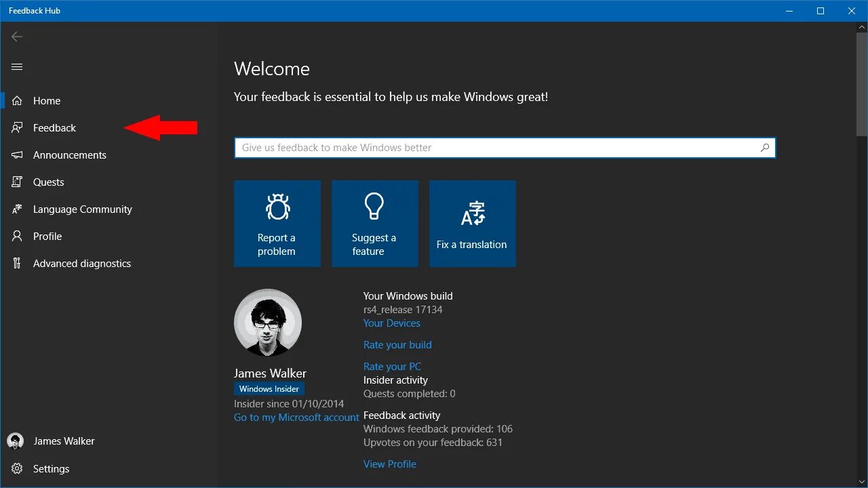The height and width of the screenshot is (488, 868).
Task: Click the search magnifier in the feedback box
Action: tap(765, 147)
